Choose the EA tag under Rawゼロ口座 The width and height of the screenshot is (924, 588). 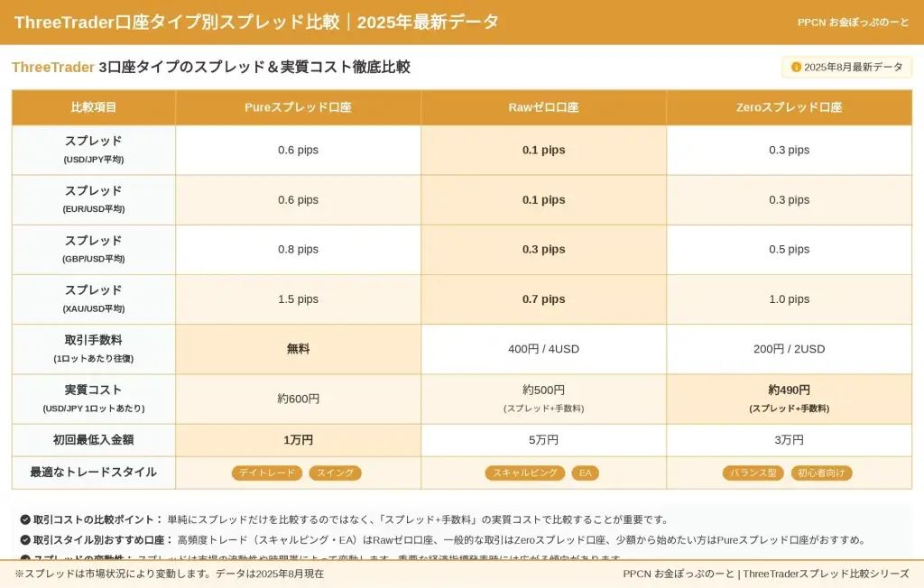point(585,473)
